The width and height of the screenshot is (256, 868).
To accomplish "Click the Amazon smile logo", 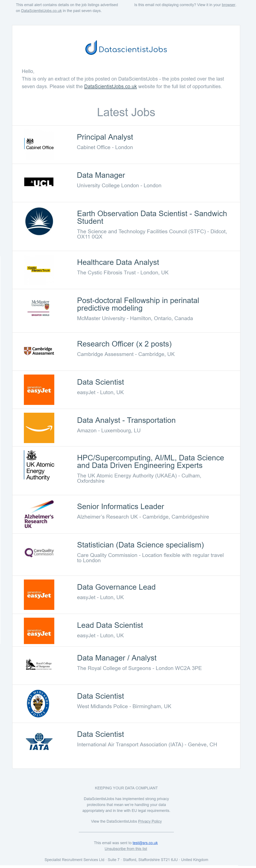I will pyautogui.click(x=39, y=428).
